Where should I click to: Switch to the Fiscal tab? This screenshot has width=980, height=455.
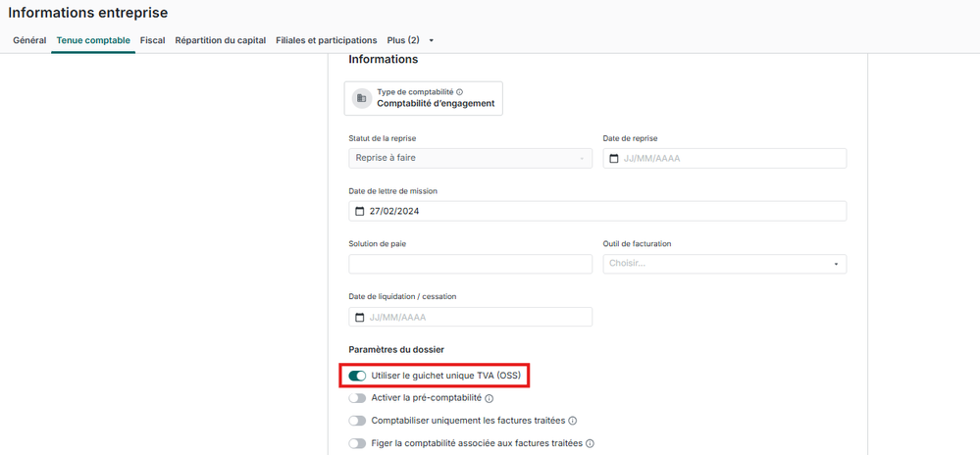tap(152, 40)
